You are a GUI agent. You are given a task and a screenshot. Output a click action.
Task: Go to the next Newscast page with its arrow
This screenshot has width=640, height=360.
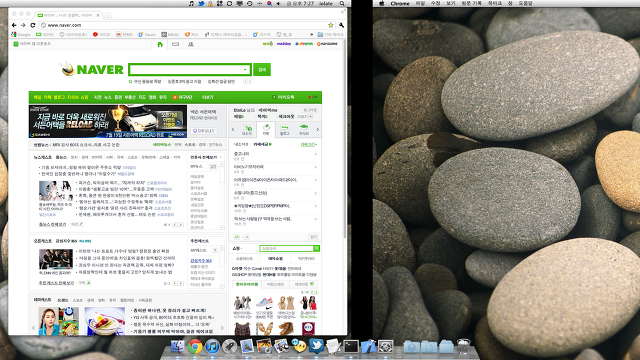click(181, 224)
